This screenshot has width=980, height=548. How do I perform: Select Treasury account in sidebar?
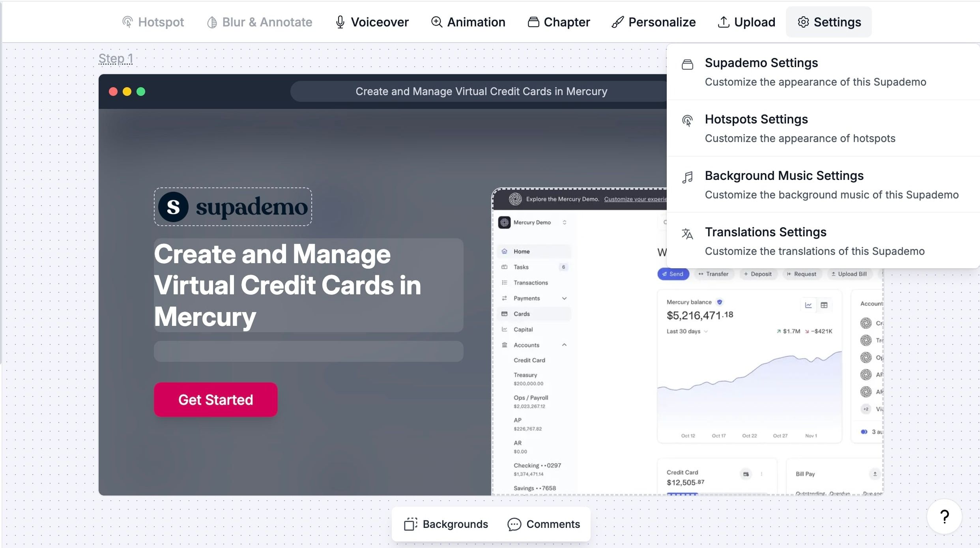tap(529, 379)
